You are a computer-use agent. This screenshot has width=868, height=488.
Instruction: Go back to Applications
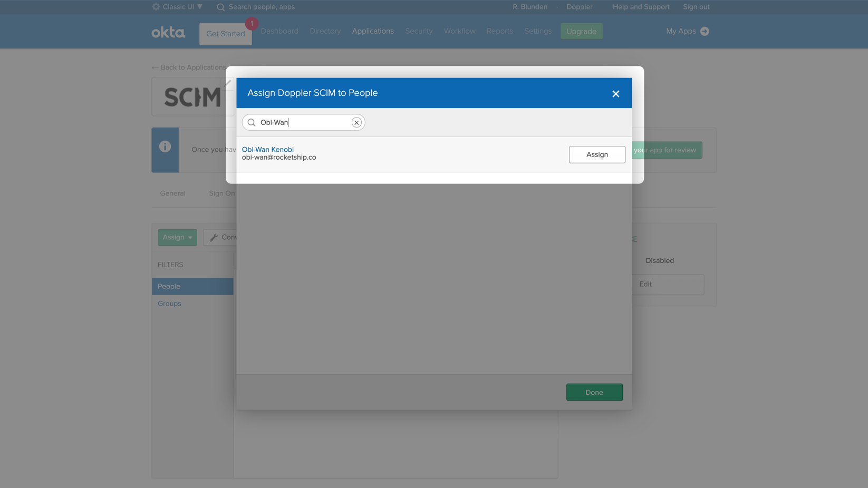[189, 67]
